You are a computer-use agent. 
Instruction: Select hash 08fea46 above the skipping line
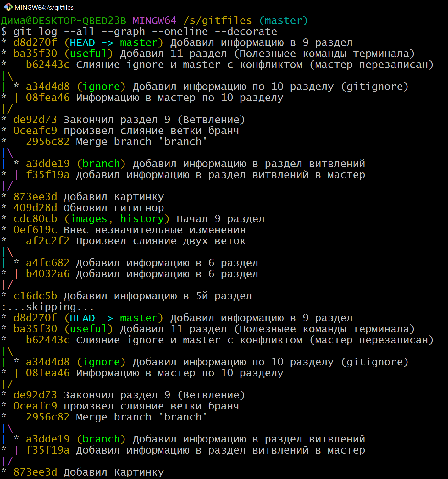click(48, 98)
